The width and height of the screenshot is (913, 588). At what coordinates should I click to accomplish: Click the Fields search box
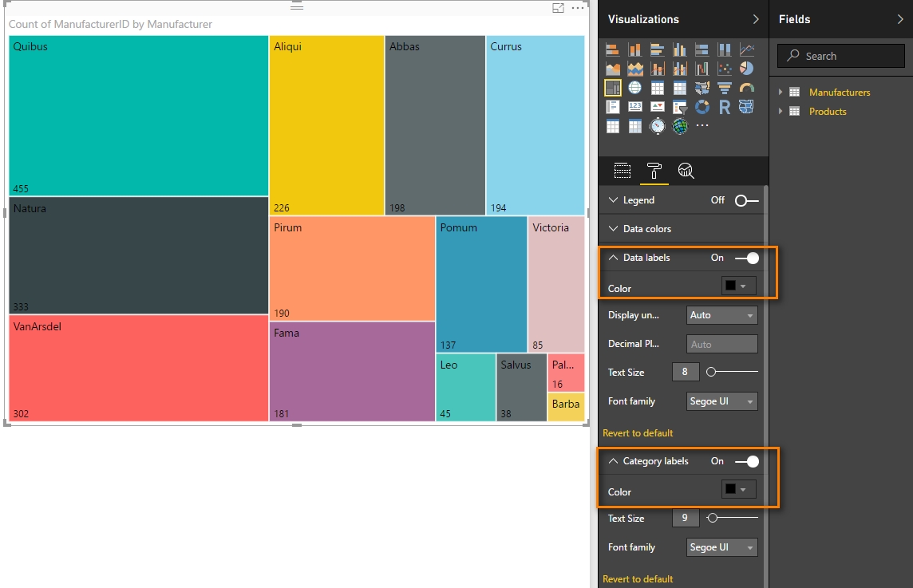[x=841, y=56]
